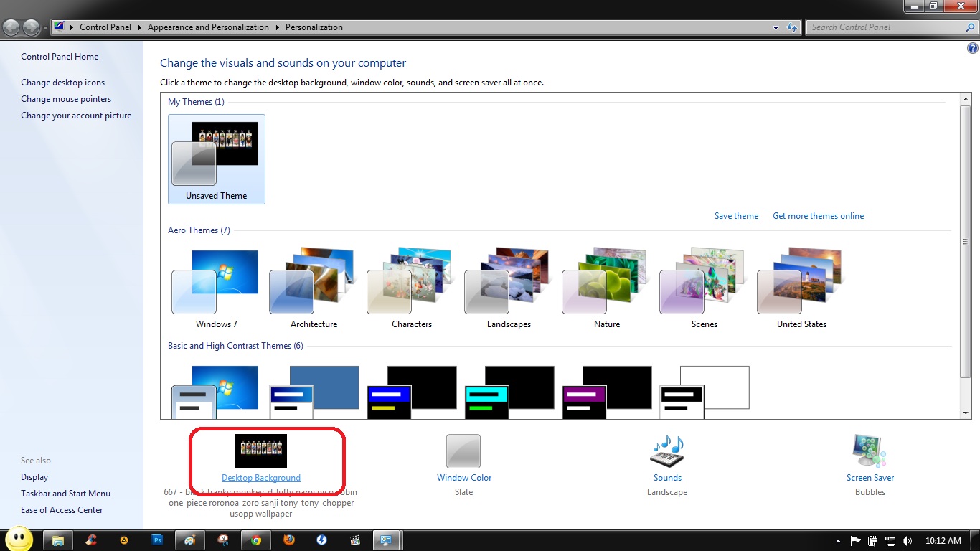Click Appearance and Personalization breadcrumb
980x551 pixels.
208,27
